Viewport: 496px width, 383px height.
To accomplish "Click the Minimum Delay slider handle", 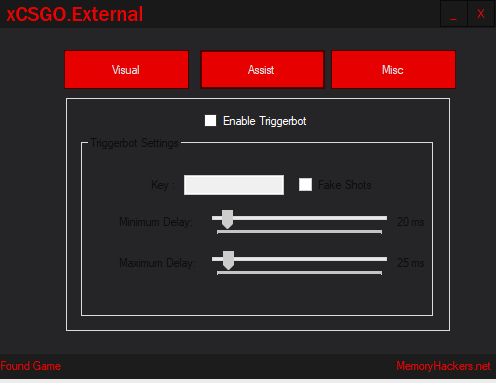I will click(x=227, y=219).
